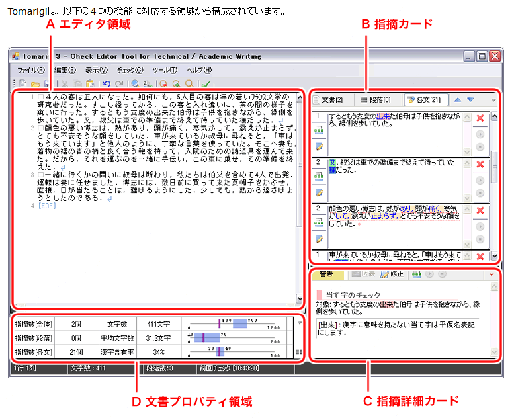Screen dimensions: 514x420
Task: Click scroll-up arrow inside するともう支度の card
Action: [x=467, y=117]
